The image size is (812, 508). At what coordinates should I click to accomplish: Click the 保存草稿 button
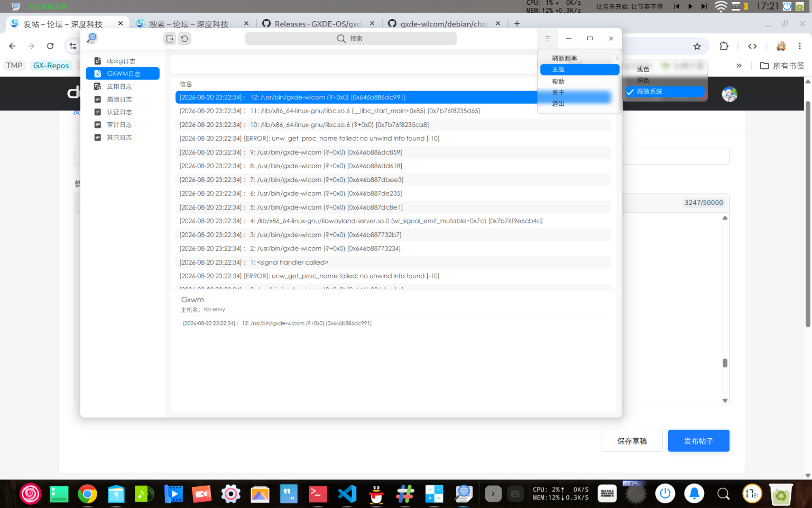pyautogui.click(x=632, y=441)
